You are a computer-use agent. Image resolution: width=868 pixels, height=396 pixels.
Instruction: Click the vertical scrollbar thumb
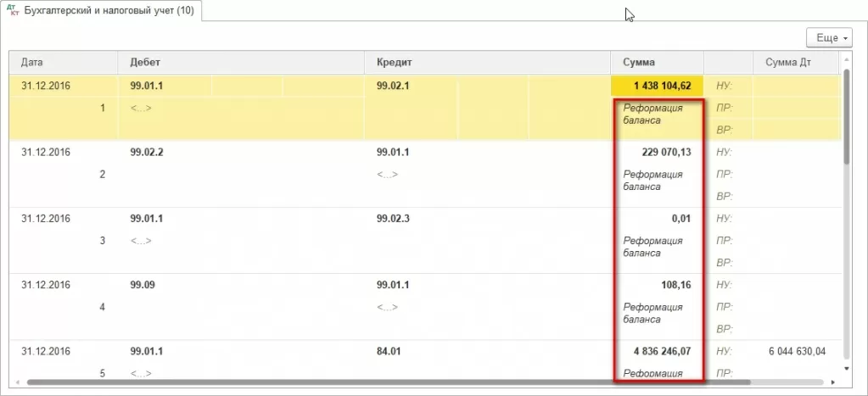(846, 115)
